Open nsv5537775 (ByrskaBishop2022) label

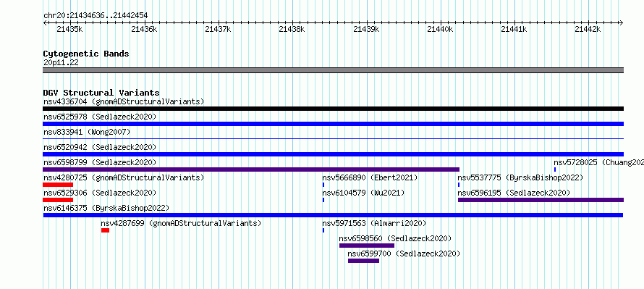520,177
